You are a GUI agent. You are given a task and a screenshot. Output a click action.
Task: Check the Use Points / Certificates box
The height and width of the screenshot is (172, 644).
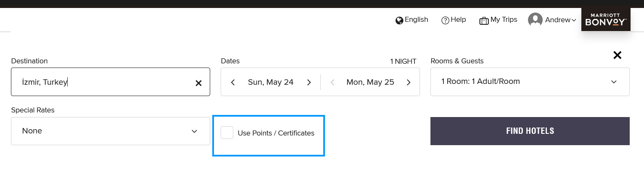click(x=227, y=133)
